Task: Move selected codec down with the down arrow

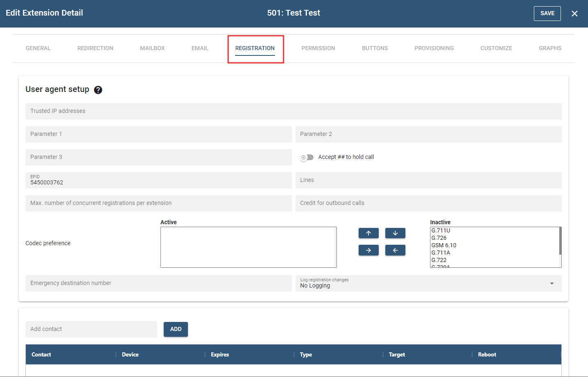Action: (395, 233)
